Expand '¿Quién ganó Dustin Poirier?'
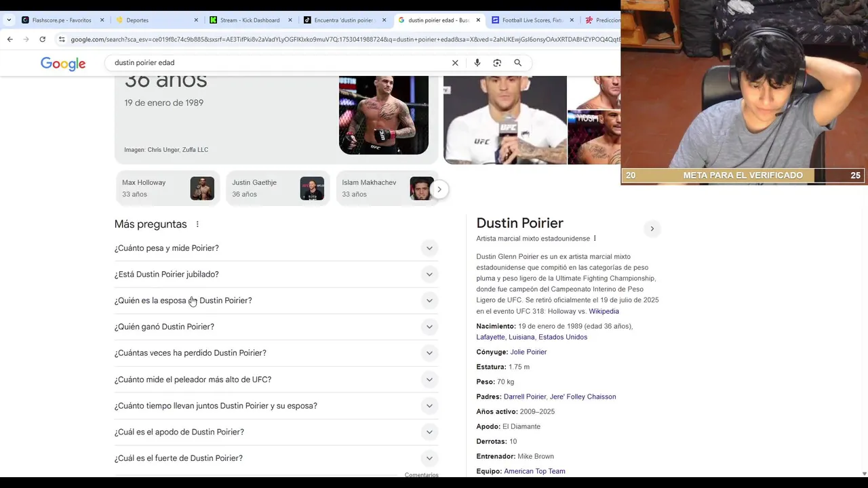868x488 pixels. (276, 327)
